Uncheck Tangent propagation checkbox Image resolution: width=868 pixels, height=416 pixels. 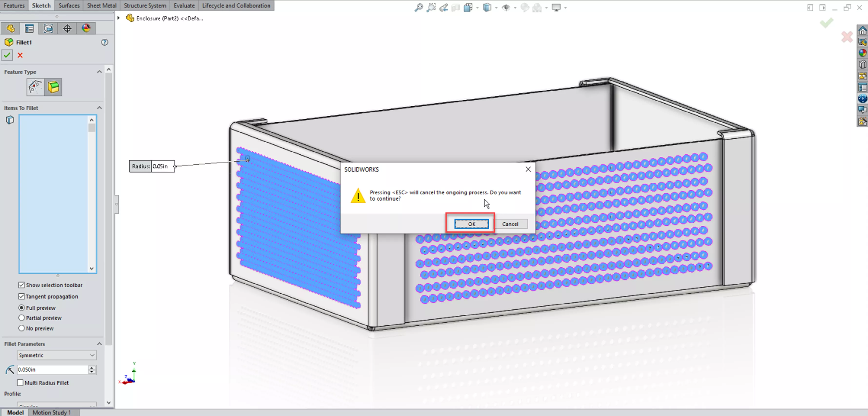click(21, 296)
